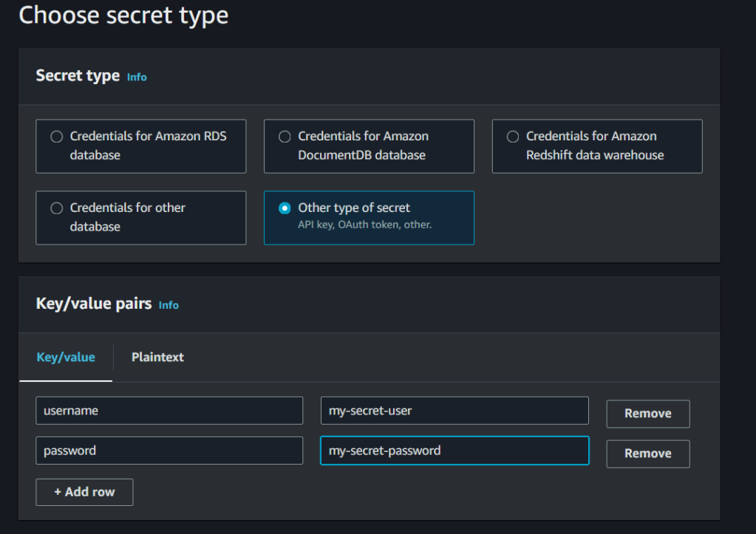Reselect the Other type of secret radio
Viewport: 756px width, 534px height.
point(285,208)
